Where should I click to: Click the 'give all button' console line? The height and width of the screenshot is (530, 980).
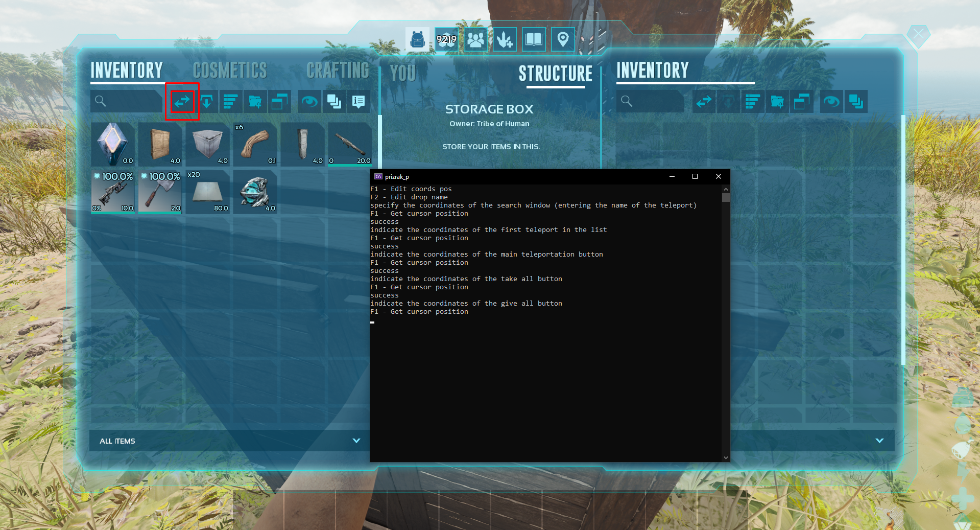point(466,303)
